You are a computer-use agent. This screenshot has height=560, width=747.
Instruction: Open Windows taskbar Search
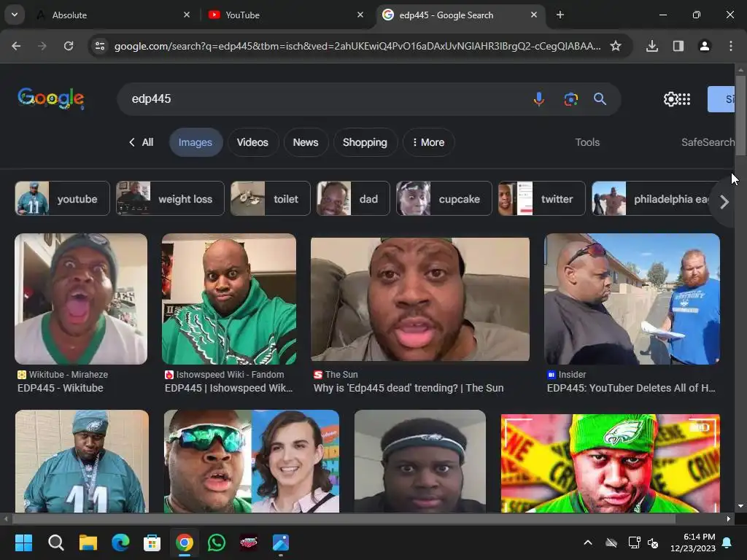click(55, 542)
